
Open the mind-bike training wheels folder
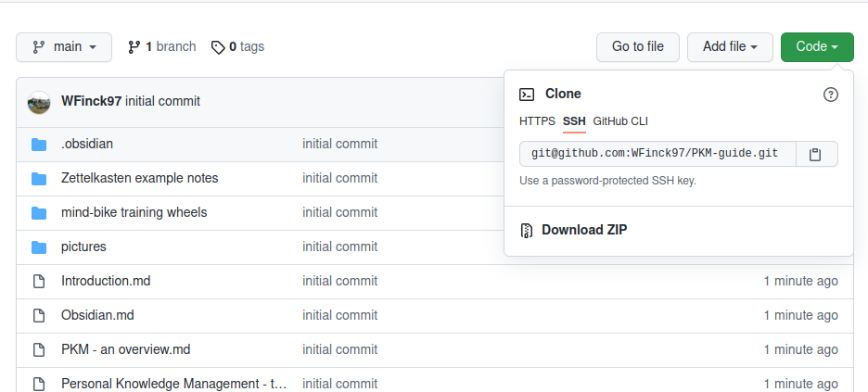click(x=134, y=212)
